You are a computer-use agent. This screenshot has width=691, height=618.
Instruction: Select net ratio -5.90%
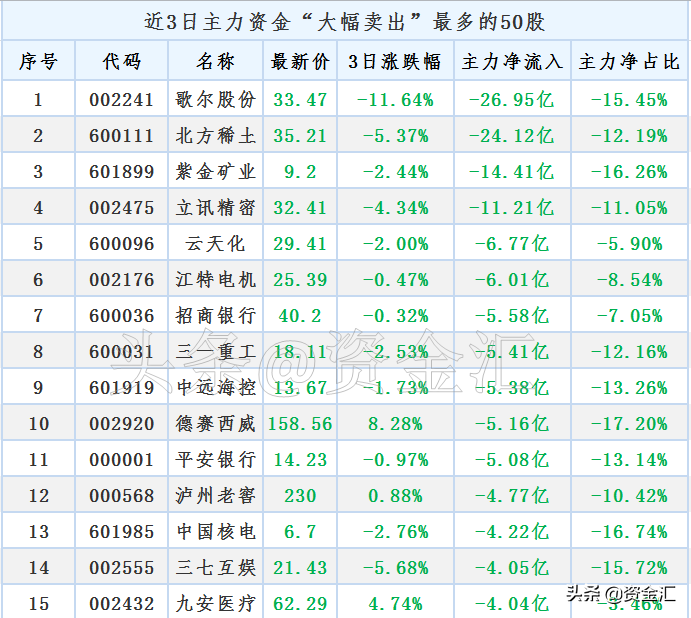pyautogui.click(x=629, y=244)
